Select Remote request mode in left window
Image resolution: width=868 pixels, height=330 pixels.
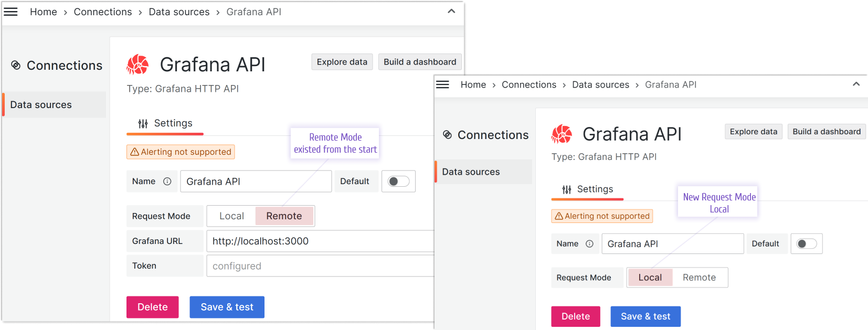284,216
